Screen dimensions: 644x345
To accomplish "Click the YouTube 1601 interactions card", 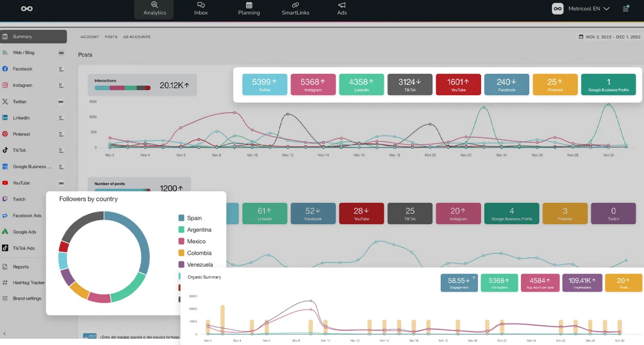I will [458, 84].
